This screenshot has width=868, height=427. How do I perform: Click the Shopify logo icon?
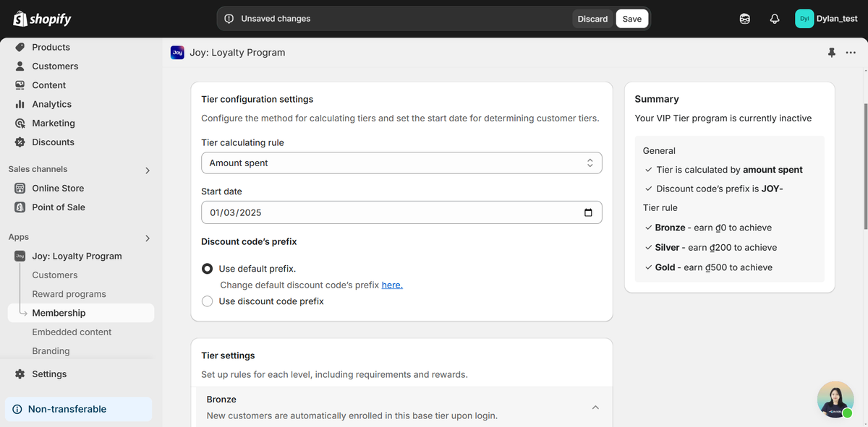point(20,19)
